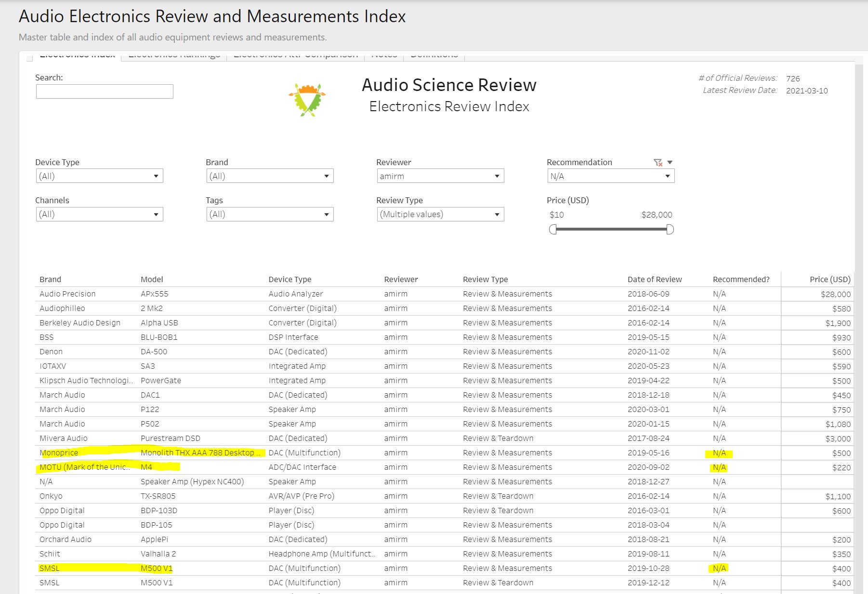
Task: Click the Audio Analyzer device type cell
Action: [x=296, y=294]
